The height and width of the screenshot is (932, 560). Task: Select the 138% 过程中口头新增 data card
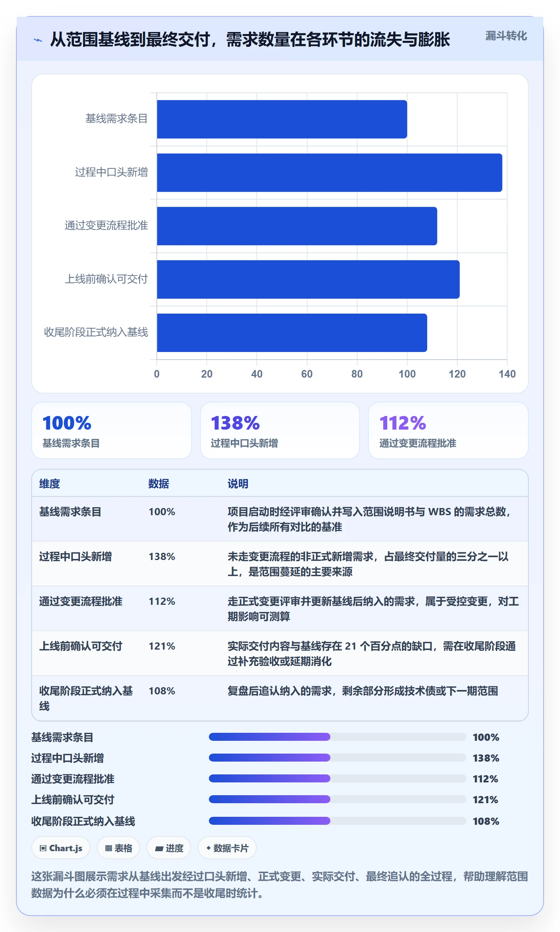(x=280, y=430)
